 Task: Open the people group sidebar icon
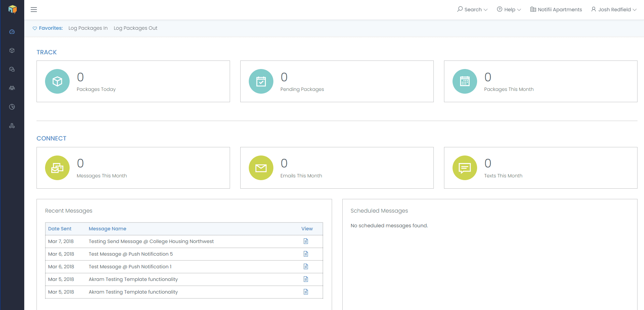coord(12,88)
